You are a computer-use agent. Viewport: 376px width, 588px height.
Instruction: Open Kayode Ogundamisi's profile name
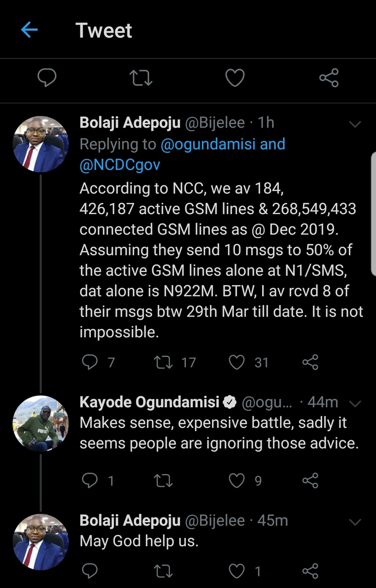(x=150, y=402)
